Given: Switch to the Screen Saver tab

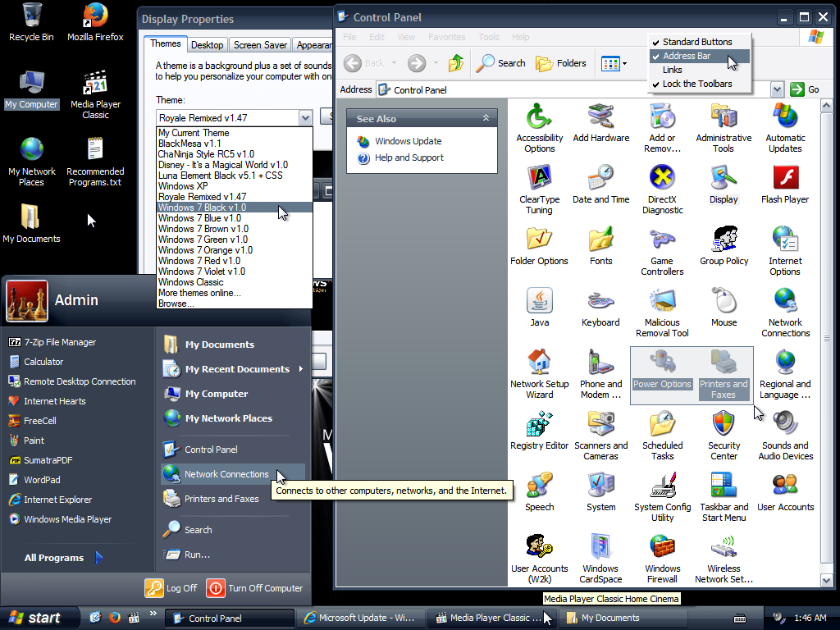Looking at the screenshot, I should pos(260,45).
